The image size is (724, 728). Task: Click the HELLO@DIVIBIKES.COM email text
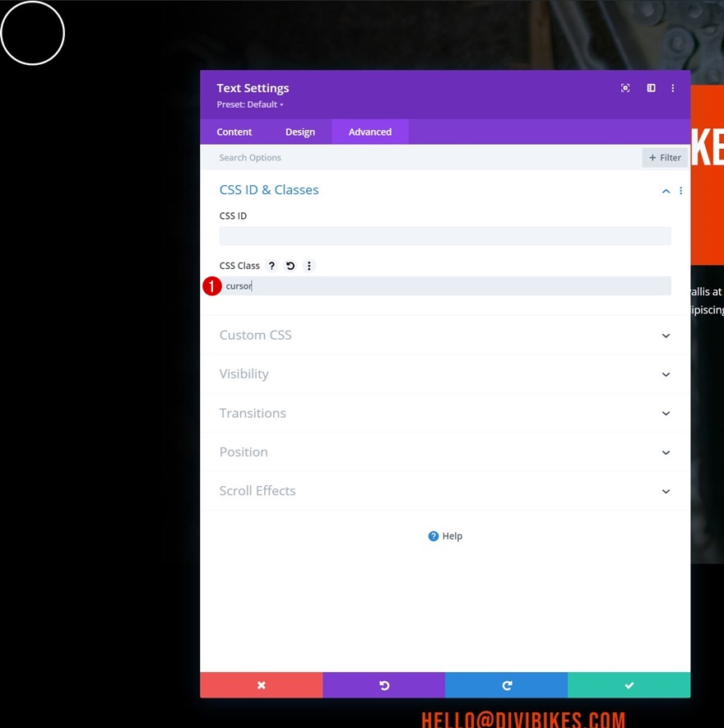click(523, 719)
